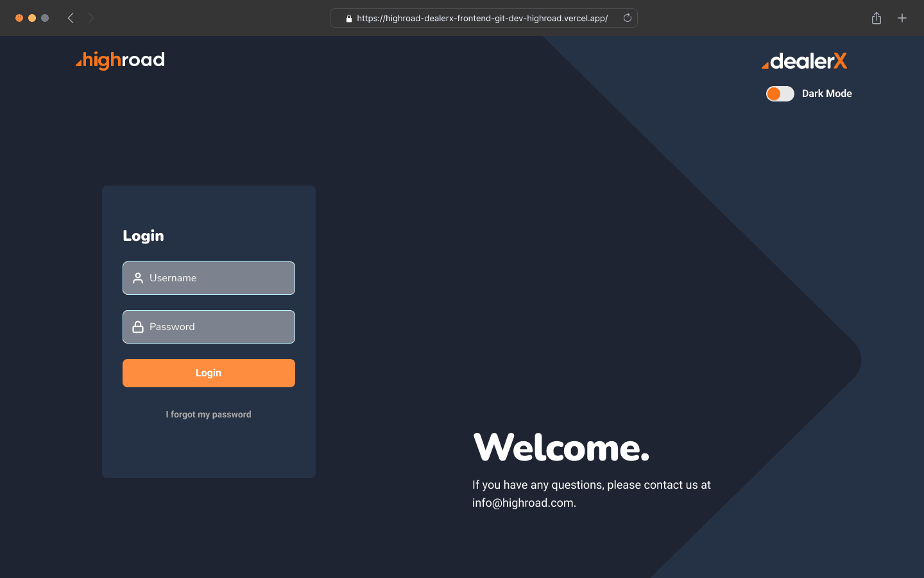Image resolution: width=924 pixels, height=578 pixels.
Task: Toggle the Dark Mode switch
Action: 780,94
